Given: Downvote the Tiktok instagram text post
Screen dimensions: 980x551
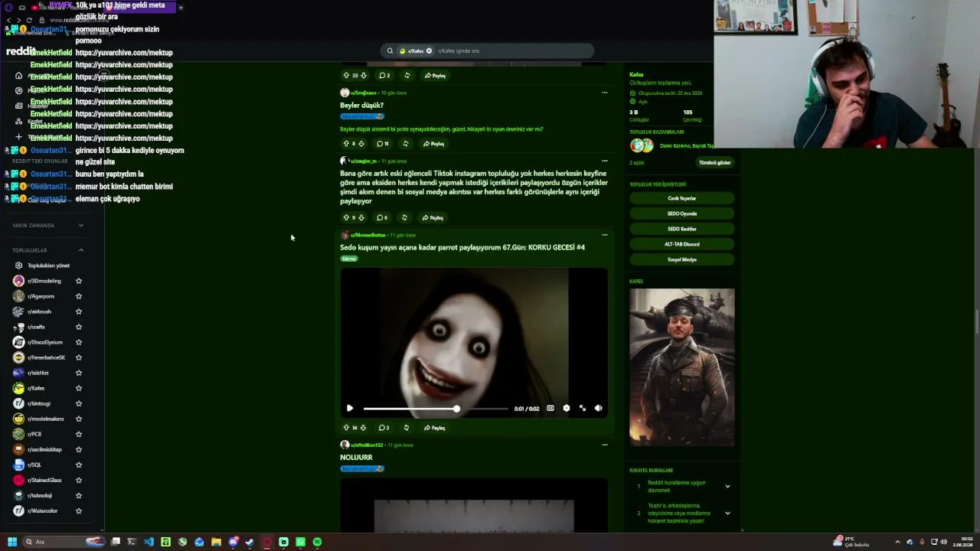Looking at the screenshot, I should coord(361,218).
